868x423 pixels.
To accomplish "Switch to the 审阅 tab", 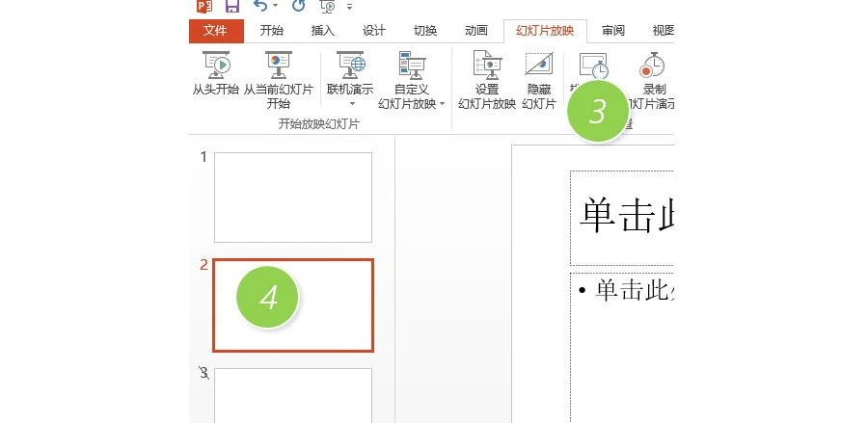I will pos(613,31).
